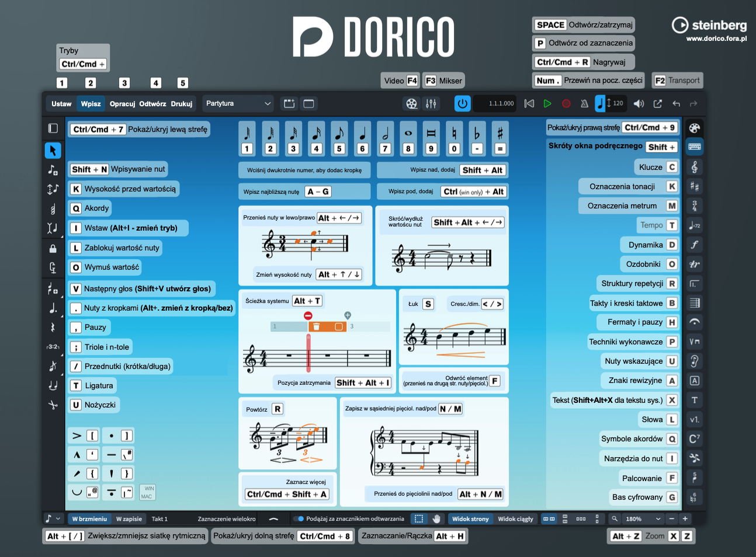Open the Lyrics v1. panel icon
This screenshot has width=756, height=557.
[694, 419]
